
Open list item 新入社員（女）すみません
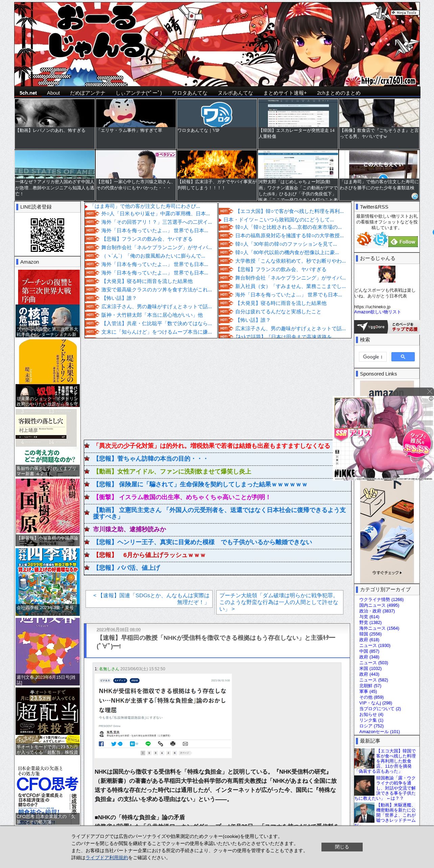(290, 286)
